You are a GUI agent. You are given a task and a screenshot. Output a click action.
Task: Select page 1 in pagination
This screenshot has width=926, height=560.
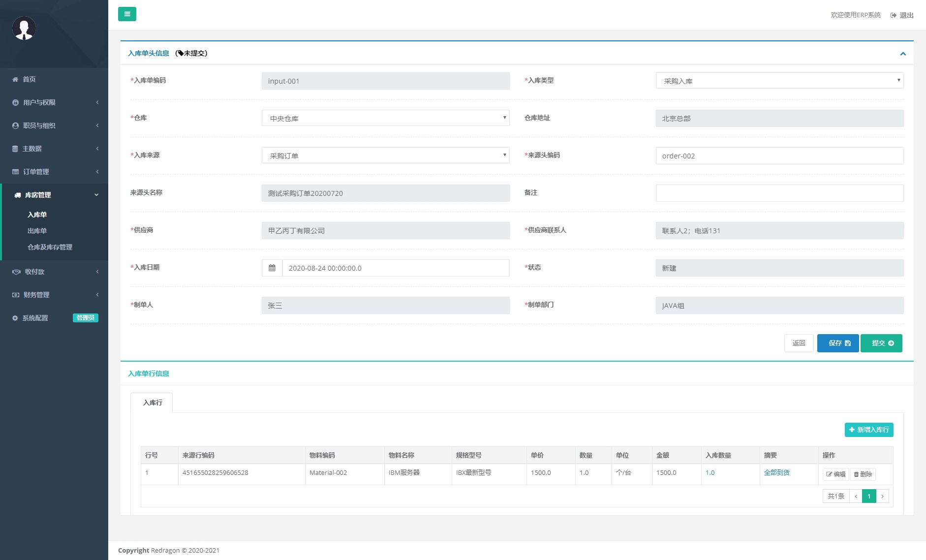(x=869, y=496)
